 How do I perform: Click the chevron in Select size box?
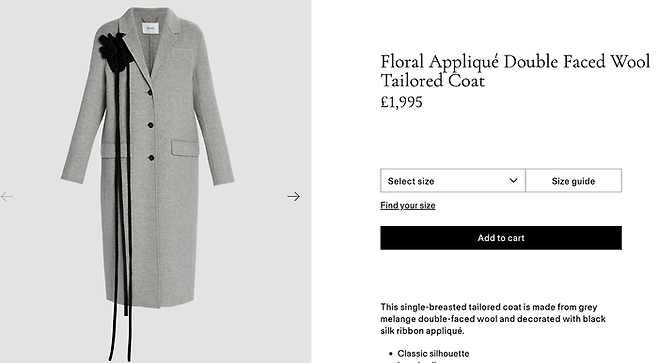point(513,181)
